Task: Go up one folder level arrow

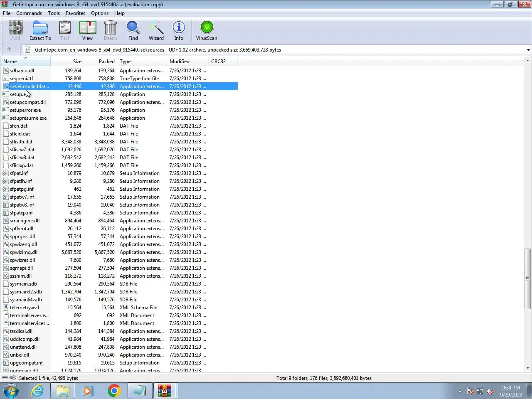Action: 9,49
